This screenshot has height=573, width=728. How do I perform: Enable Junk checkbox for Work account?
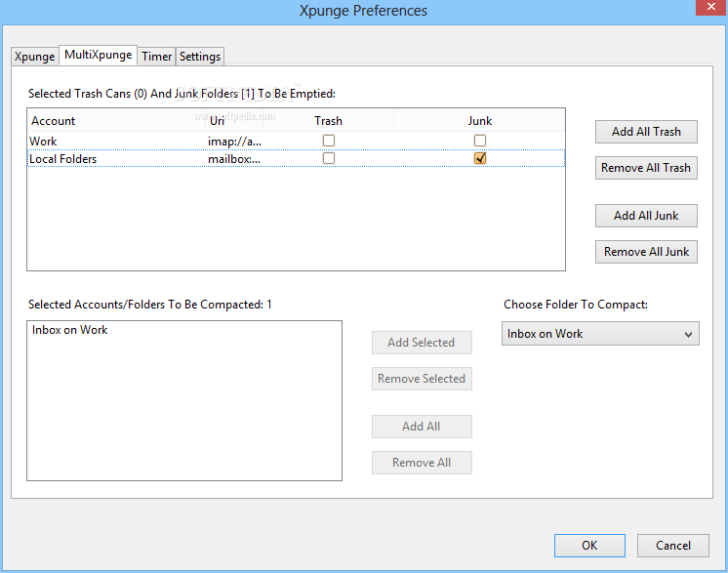(x=480, y=141)
